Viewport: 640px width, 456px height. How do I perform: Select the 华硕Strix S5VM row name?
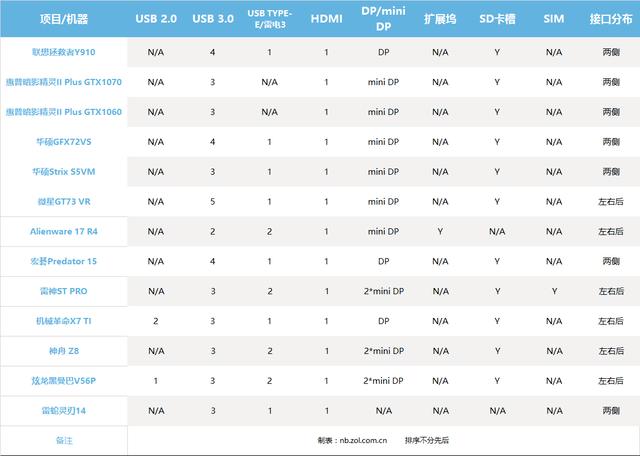(64, 171)
